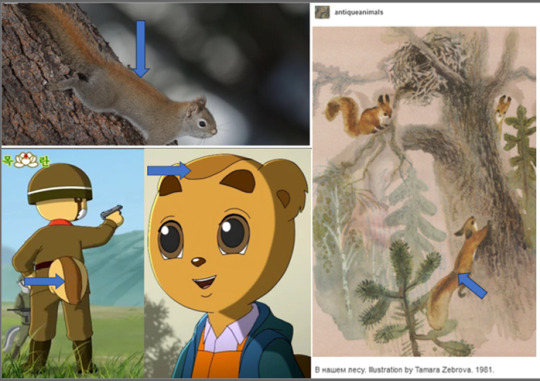Click the soldier's green helmet
Screen dimensions: 540x381
click(60, 184)
